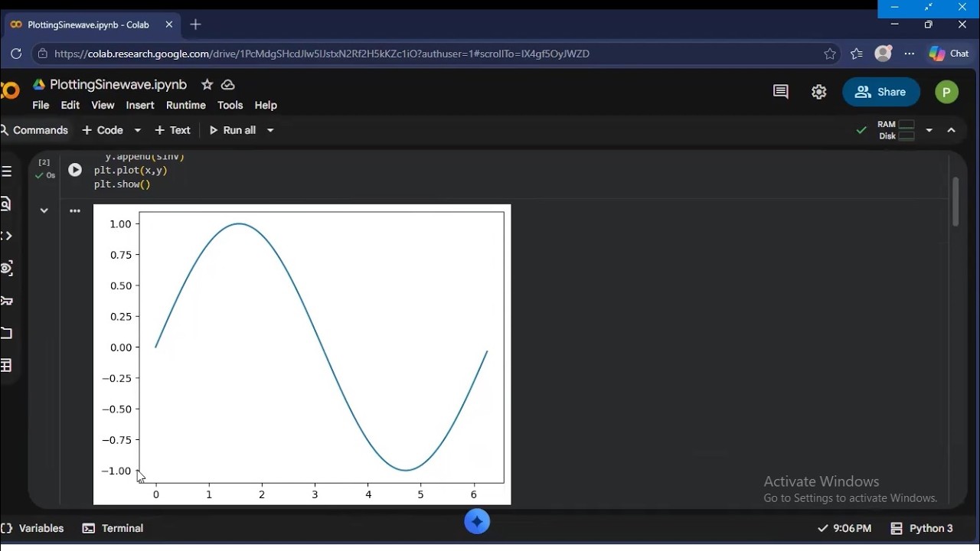This screenshot has width=980, height=551.
Task: Click the RAM Disk usage indicator
Action: coord(897,130)
